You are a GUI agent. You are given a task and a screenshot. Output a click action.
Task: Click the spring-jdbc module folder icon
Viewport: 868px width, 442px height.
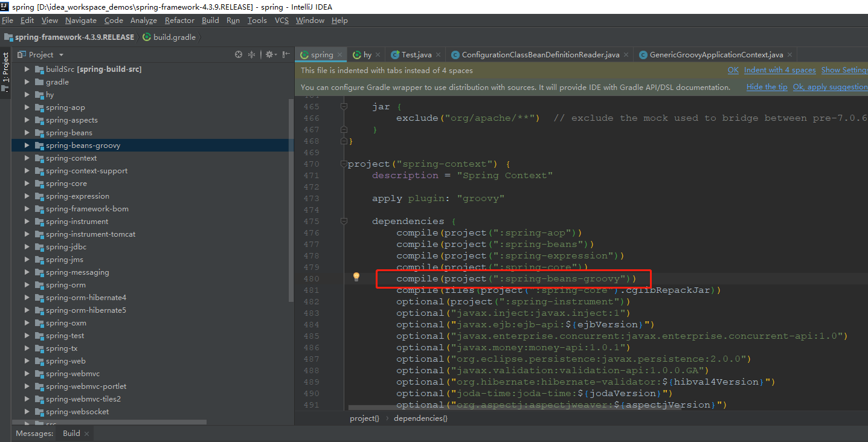click(x=39, y=247)
